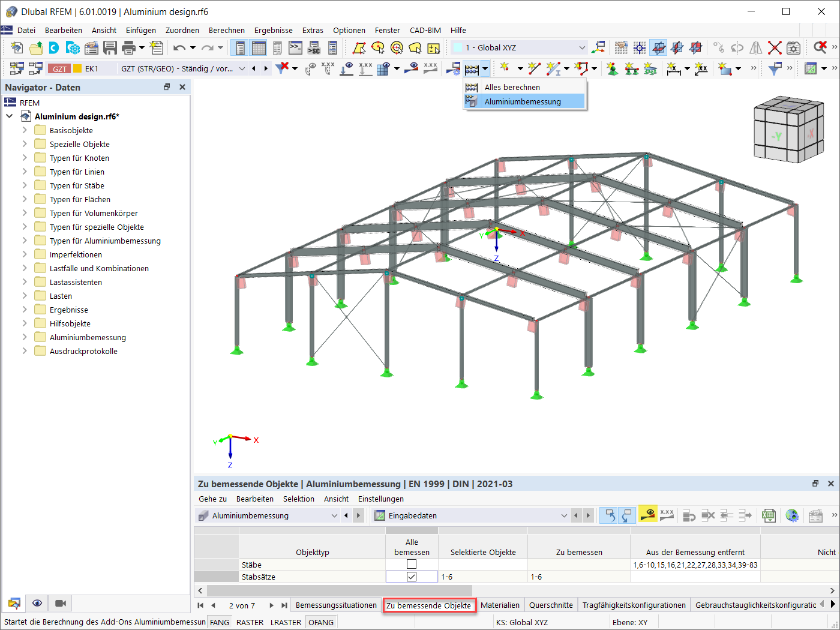This screenshot has height=630, width=840.
Task: Go to previous load case arrow
Action: 254,69
